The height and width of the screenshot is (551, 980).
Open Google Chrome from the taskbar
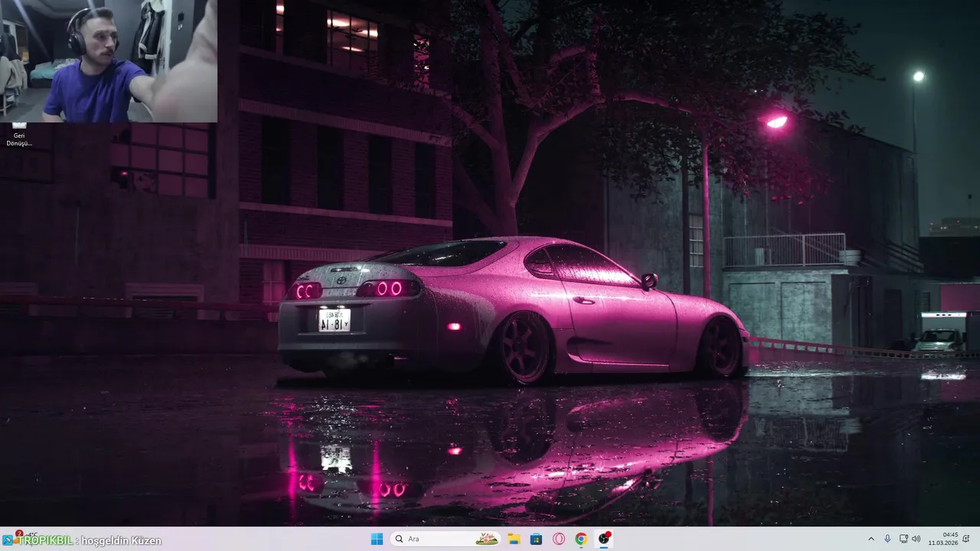581,539
